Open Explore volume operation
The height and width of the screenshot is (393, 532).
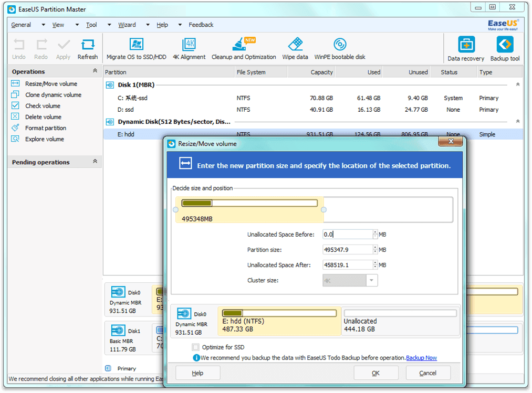45,139
